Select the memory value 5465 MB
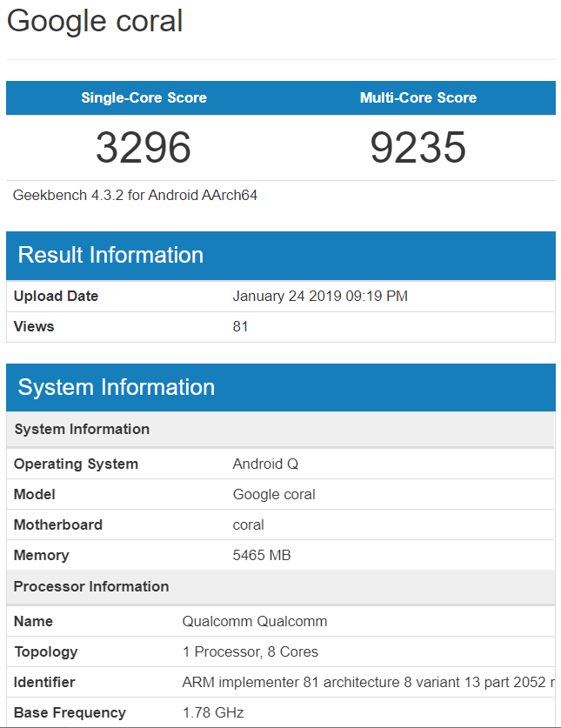 pyautogui.click(x=262, y=555)
